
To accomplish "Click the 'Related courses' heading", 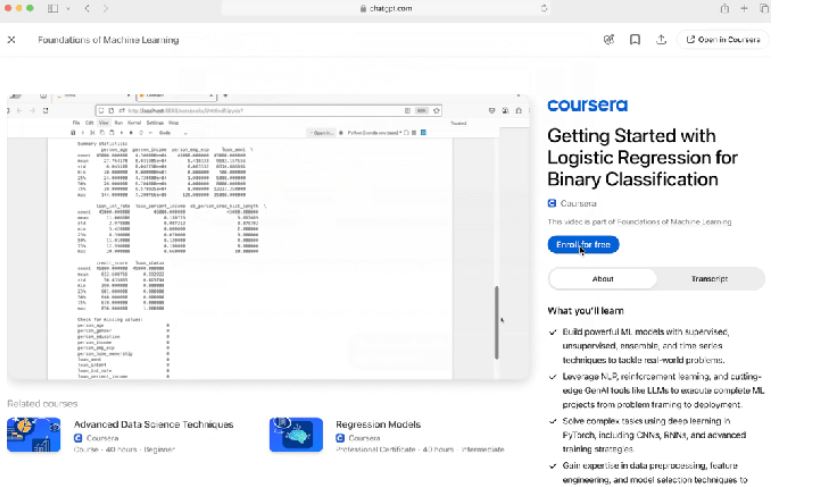I will tap(42, 404).
